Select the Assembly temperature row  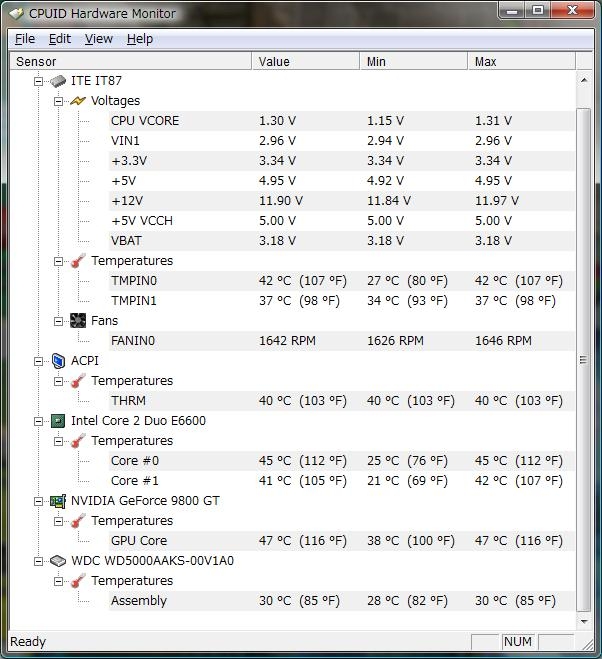tap(342, 601)
